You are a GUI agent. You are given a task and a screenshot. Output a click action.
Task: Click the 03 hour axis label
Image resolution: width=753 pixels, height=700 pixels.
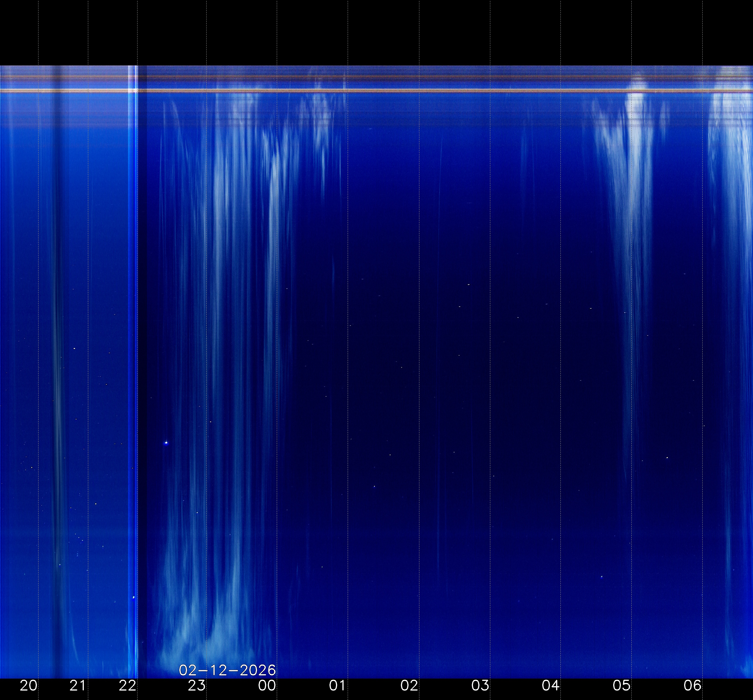pos(480,685)
